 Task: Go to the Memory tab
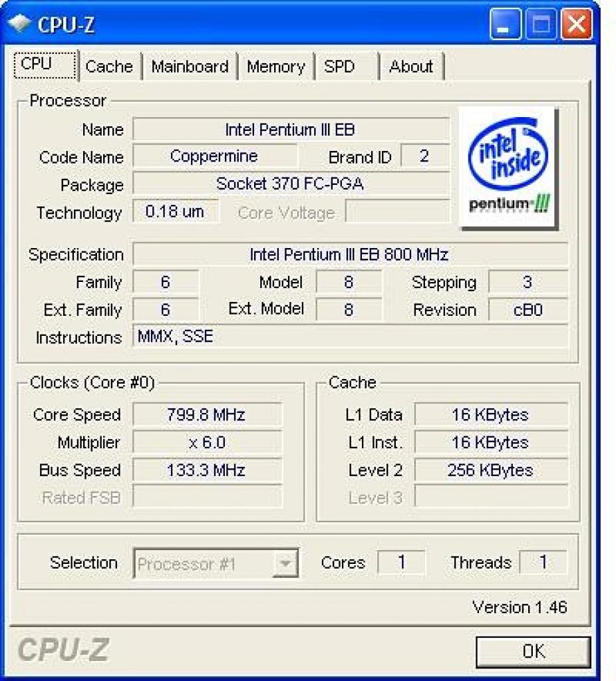coord(276,67)
